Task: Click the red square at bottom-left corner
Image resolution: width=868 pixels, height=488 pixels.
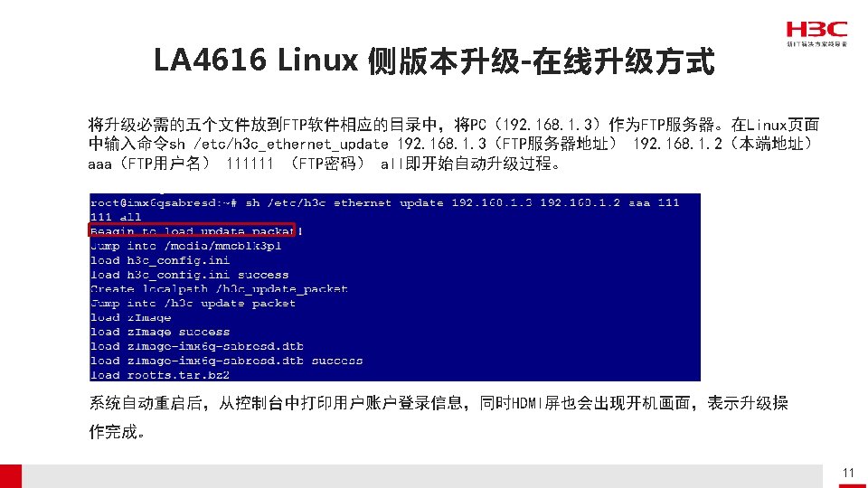Action: [x=11, y=476]
